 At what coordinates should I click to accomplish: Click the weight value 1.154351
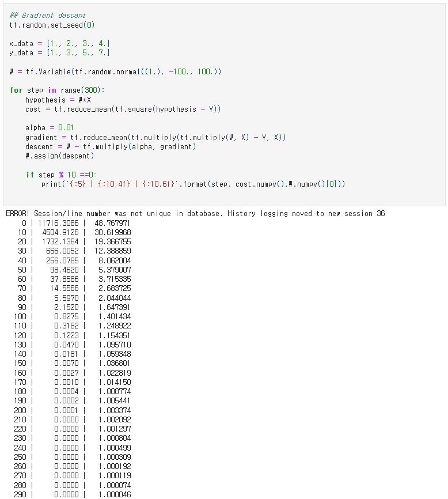point(115,335)
